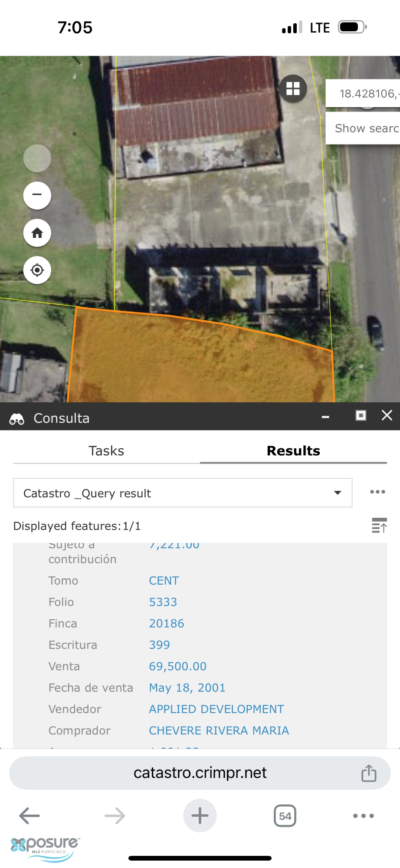Toggle the results list expand icon
Viewport: 400px width, 868px height.
coord(379,526)
